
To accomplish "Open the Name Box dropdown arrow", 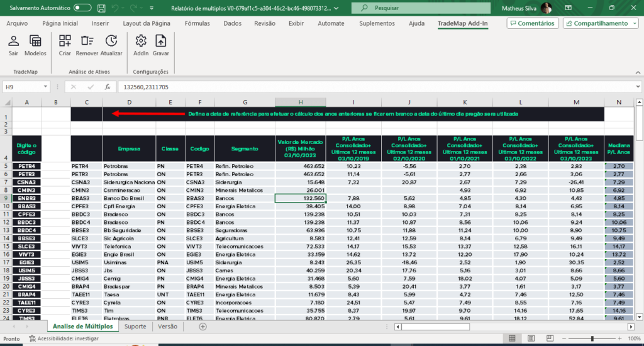I will tap(45, 87).
